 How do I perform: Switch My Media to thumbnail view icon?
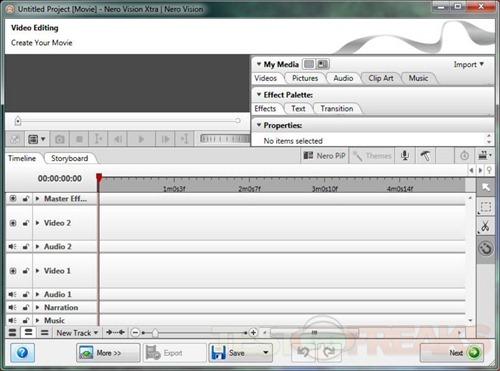322,64
